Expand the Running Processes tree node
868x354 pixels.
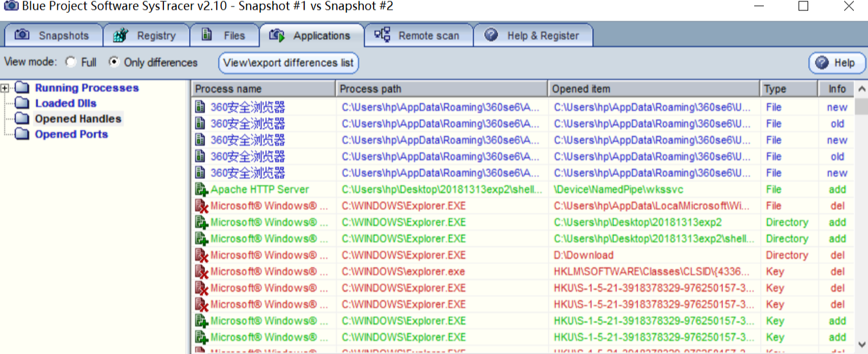(x=5, y=88)
